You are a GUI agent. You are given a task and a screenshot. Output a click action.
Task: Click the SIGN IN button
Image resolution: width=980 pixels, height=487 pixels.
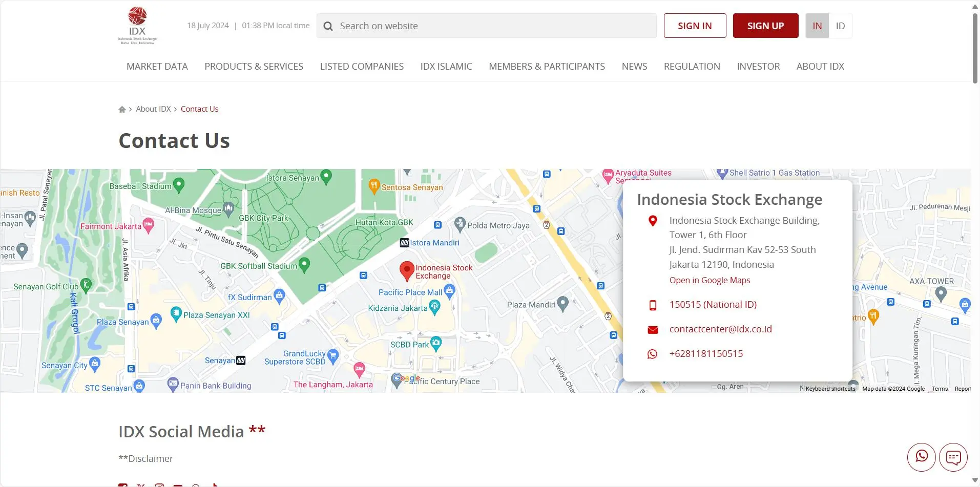(x=695, y=26)
